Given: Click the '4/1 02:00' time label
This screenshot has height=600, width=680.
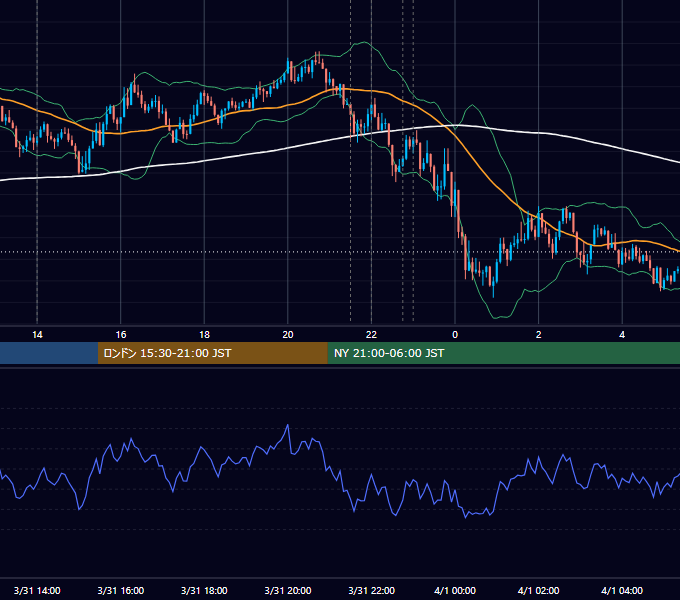Looking at the screenshot, I should tap(538, 590).
